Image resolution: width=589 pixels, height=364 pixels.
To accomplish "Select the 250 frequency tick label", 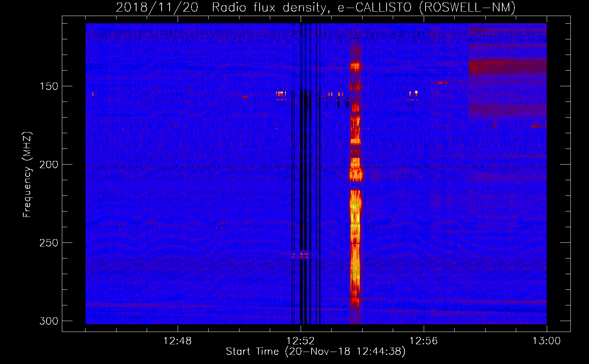I will click(x=49, y=243).
